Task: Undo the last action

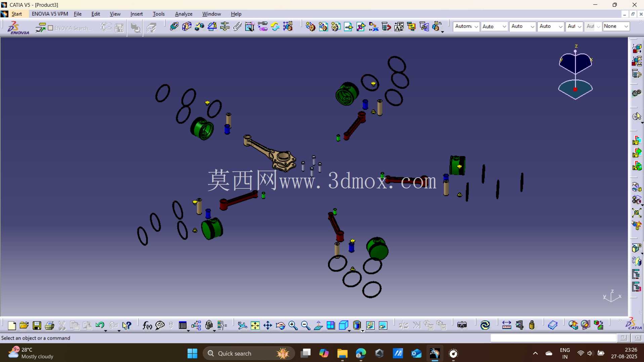Action: (x=99, y=325)
